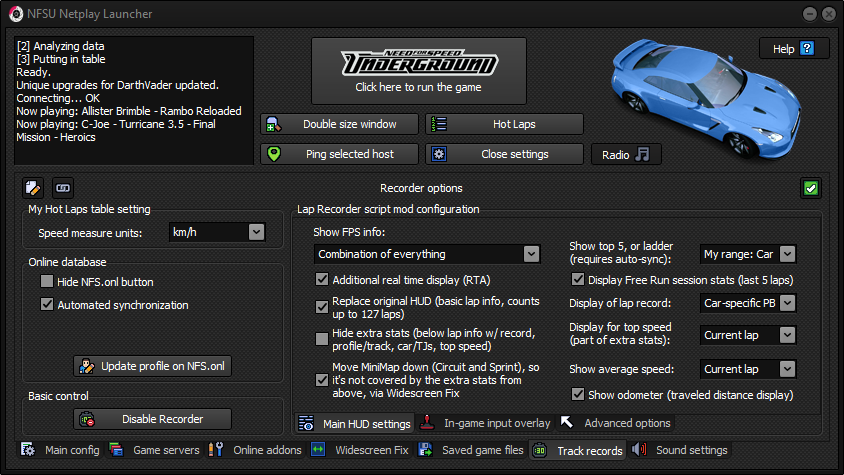Select the Track records tab
Image resolution: width=844 pixels, height=475 pixels.
(578, 450)
